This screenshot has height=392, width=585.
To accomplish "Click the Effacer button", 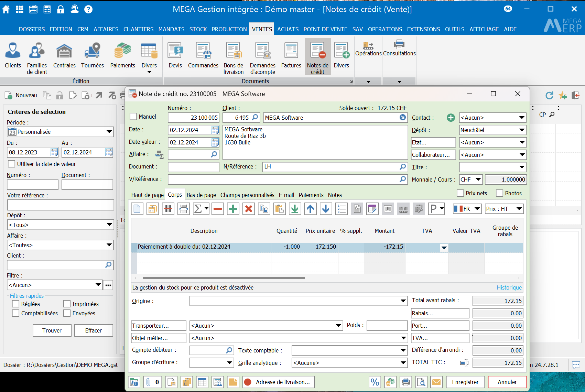I will [x=94, y=330].
